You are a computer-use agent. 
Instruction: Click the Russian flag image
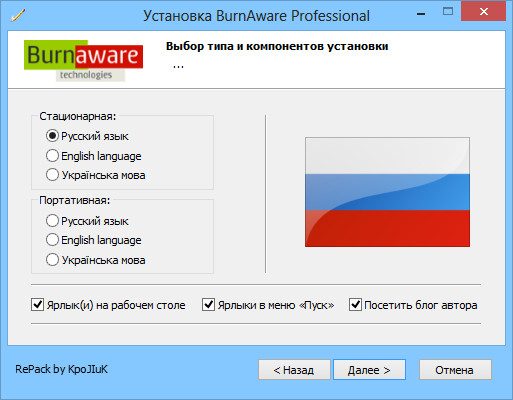point(387,192)
